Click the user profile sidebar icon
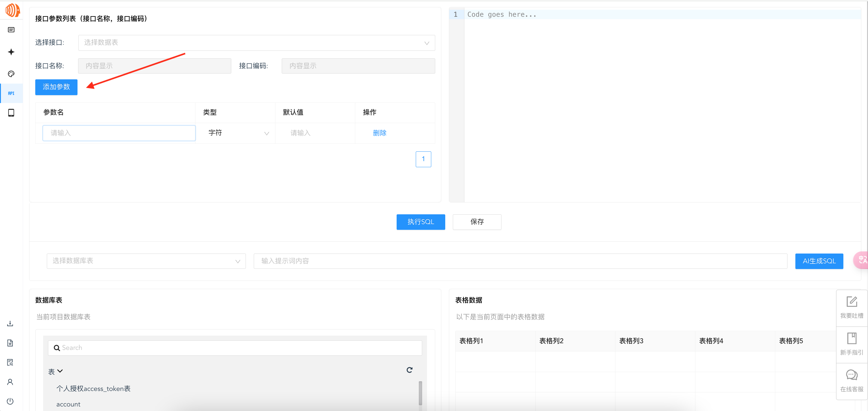 10,382
